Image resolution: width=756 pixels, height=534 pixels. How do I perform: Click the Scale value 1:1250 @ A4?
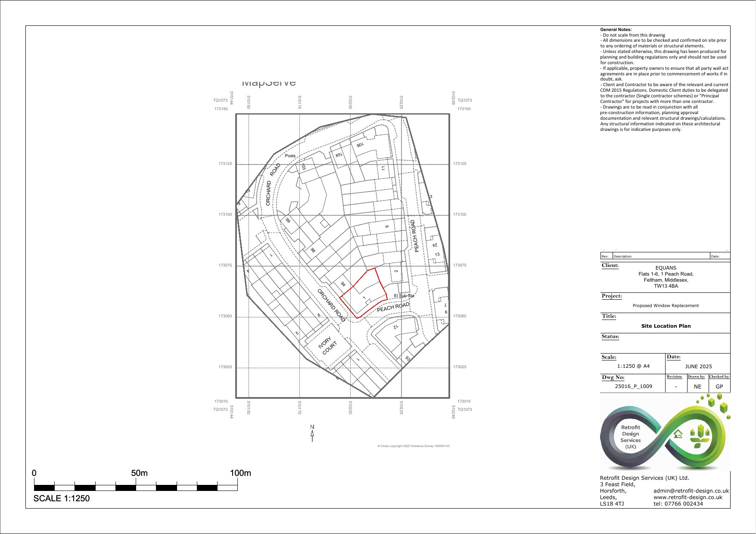634,366
